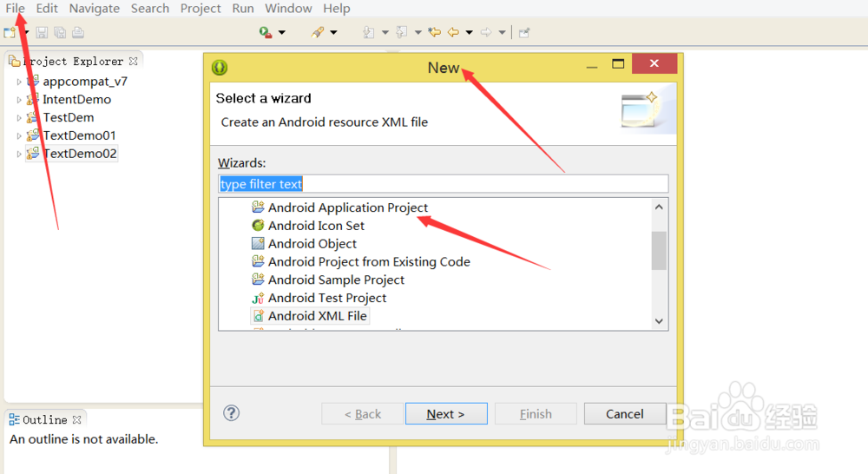The image size is (868, 474).
Task: Open the run configuration dropdown arrow
Action: click(282, 33)
